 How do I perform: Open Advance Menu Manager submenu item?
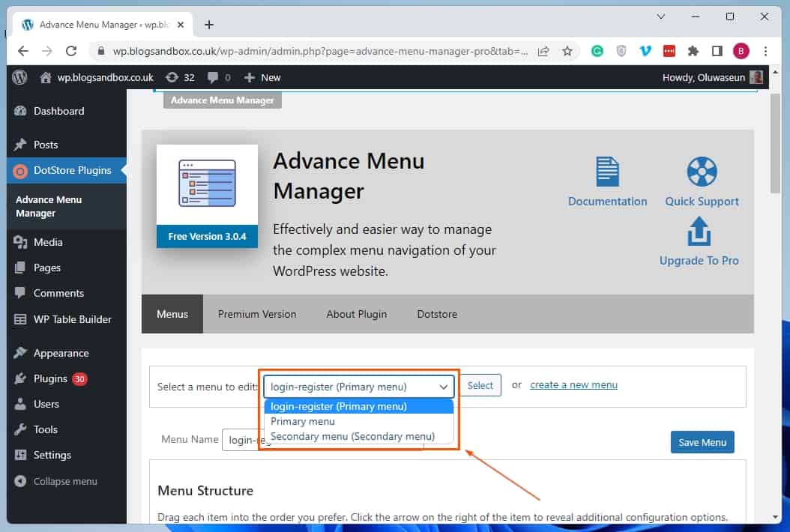point(49,206)
